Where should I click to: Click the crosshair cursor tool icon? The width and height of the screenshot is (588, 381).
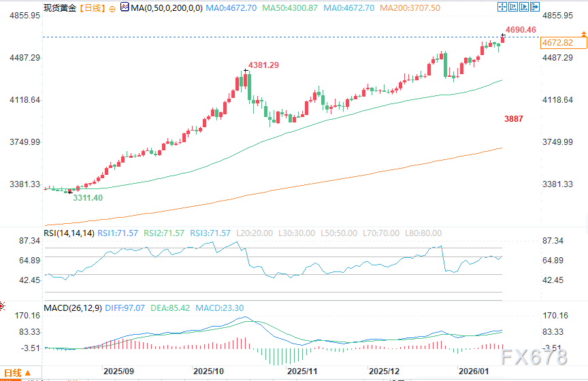[x=502, y=7]
